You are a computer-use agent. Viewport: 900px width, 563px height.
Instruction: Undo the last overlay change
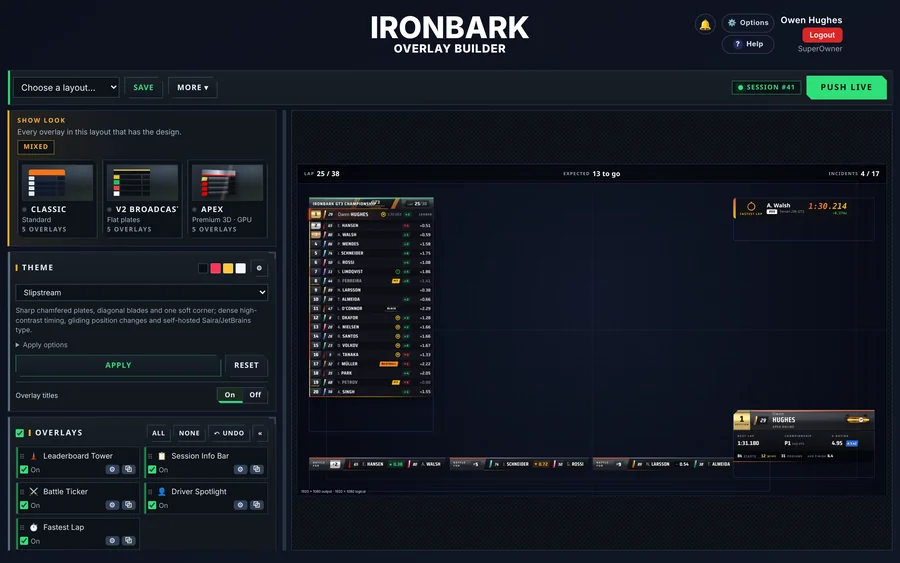point(229,433)
